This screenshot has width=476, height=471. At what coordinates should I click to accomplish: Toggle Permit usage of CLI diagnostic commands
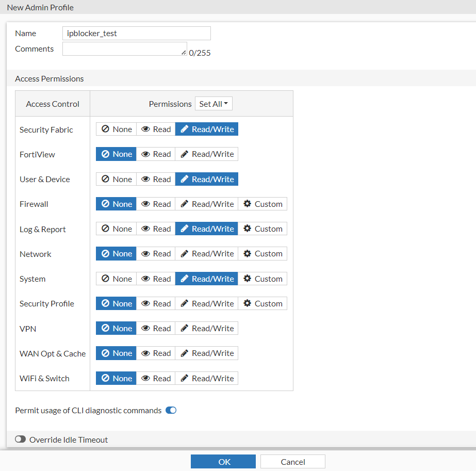tap(171, 410)
